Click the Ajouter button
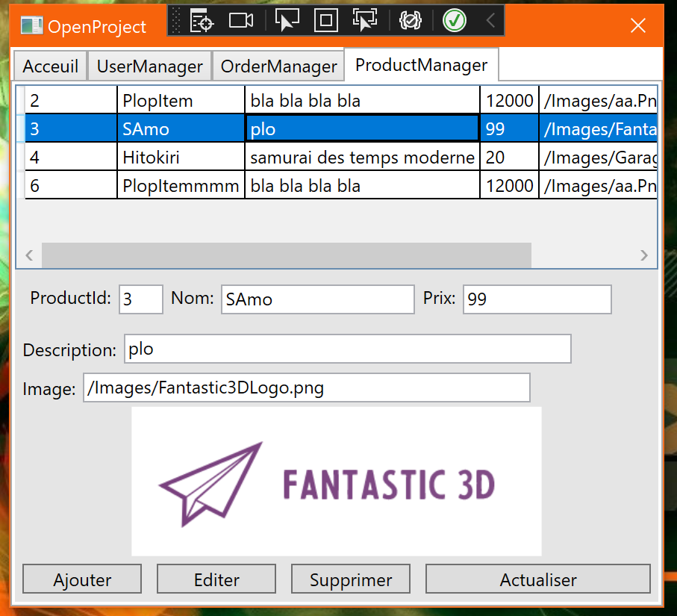The width and height of the screenshot is (677, 616). coord(81,579)
